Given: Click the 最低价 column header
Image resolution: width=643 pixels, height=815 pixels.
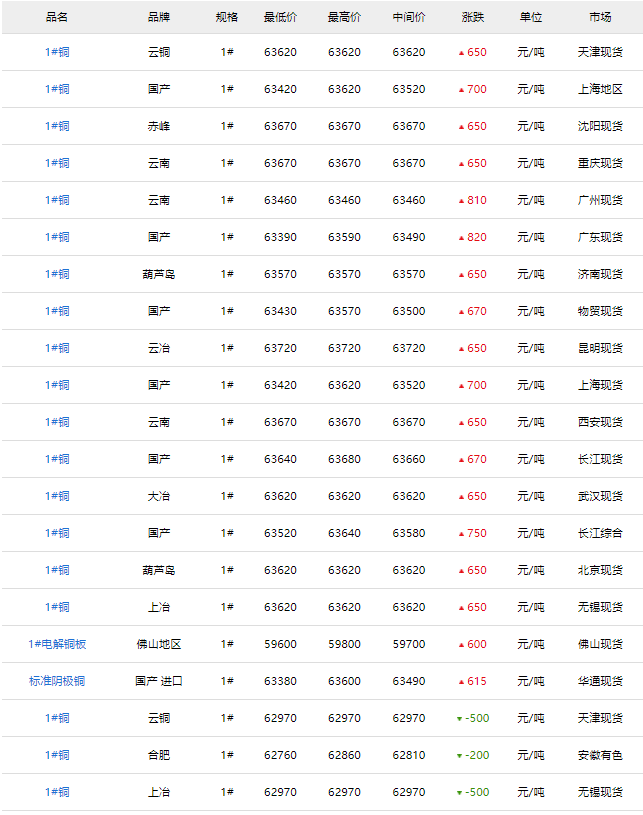Looking at the screenshot, I should (x=280, y=17).
